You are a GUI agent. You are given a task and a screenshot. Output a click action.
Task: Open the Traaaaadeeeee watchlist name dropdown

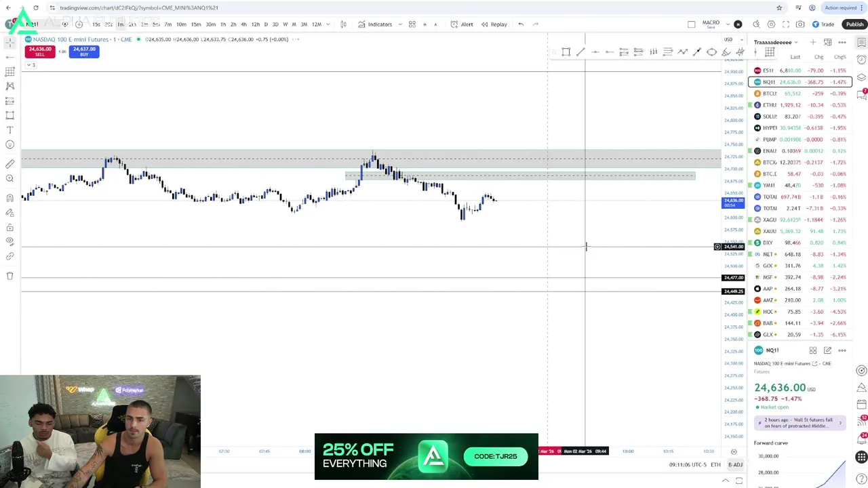(x=776, y=42)
